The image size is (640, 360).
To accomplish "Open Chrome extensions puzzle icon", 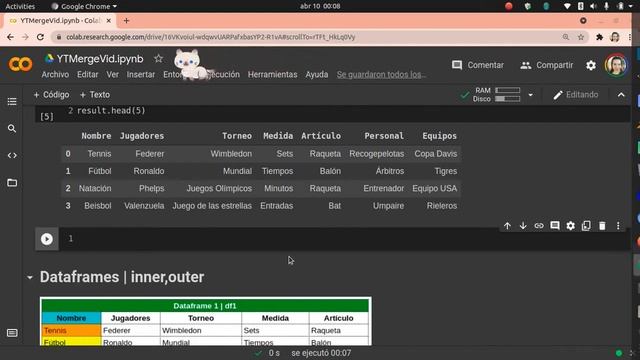I will tap(599, 37).
